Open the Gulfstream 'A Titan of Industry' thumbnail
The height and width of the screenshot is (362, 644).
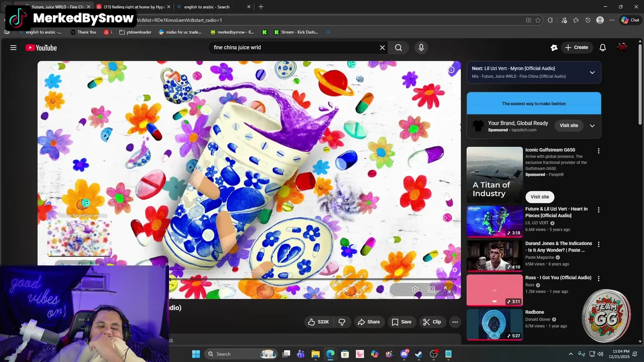click(x=495, y=174)
